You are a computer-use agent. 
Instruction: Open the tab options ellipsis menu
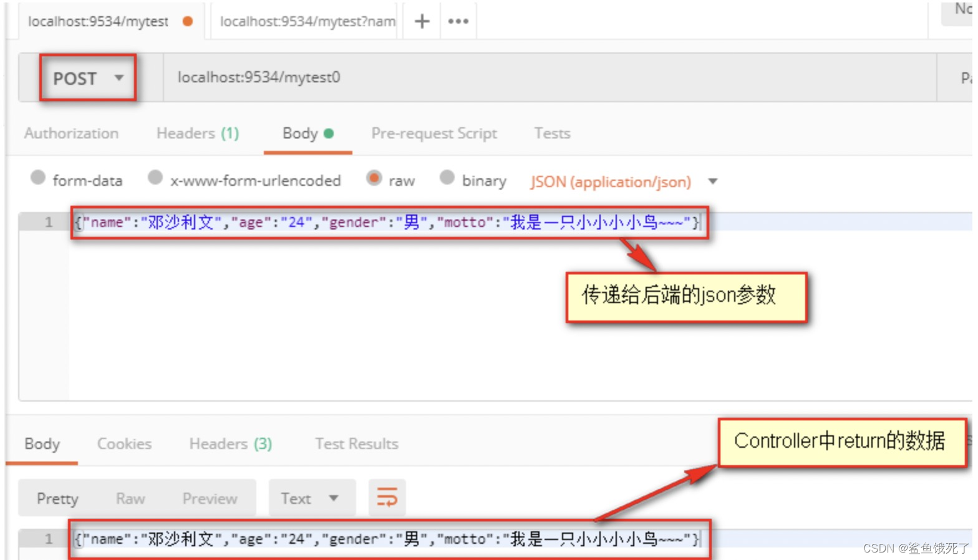(458, 21)
